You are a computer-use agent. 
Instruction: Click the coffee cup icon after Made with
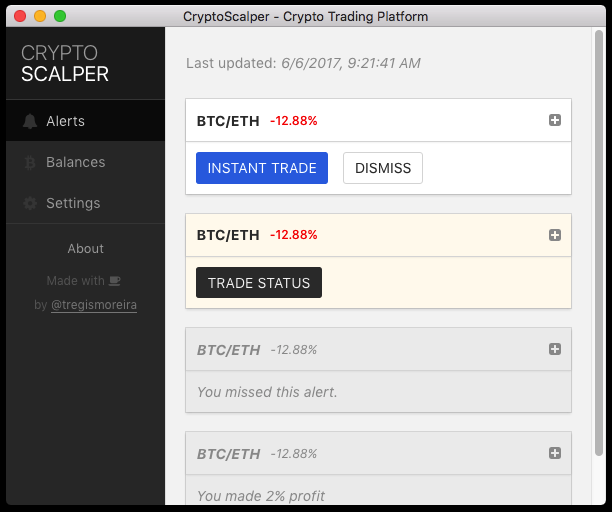(115, 281)
